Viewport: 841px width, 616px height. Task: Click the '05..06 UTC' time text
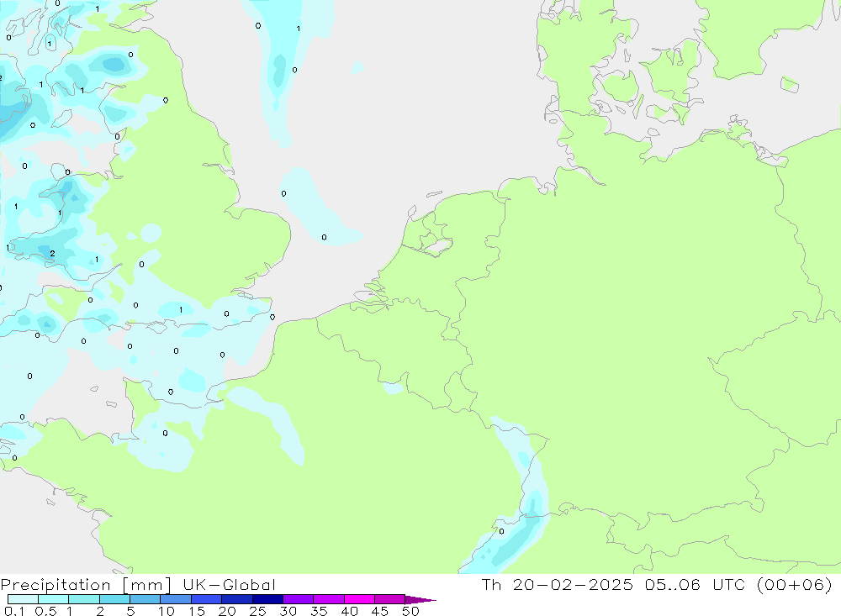[696, 584]
